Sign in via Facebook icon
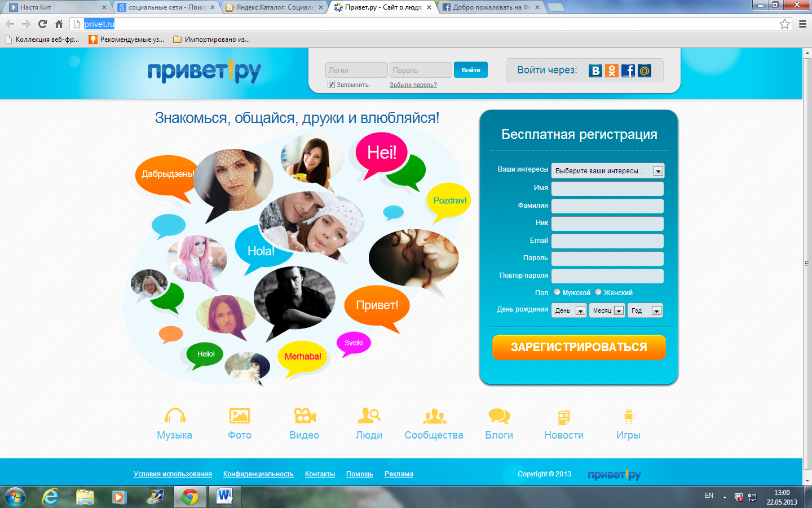812x508 pixels. point(628,71)
